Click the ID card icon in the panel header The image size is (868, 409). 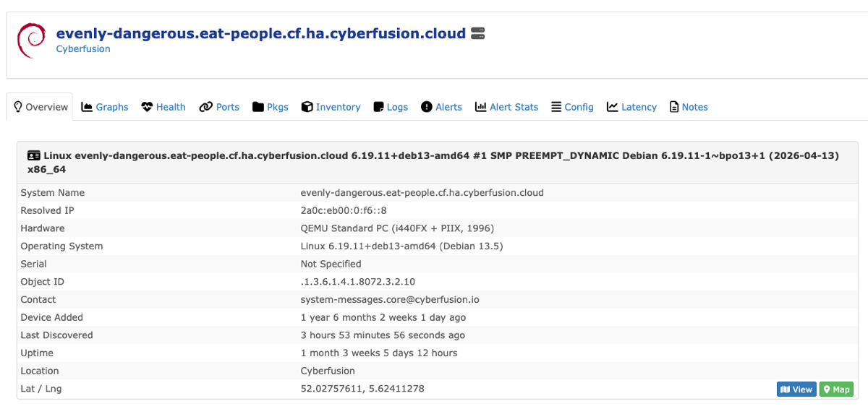tap(34, 155)
